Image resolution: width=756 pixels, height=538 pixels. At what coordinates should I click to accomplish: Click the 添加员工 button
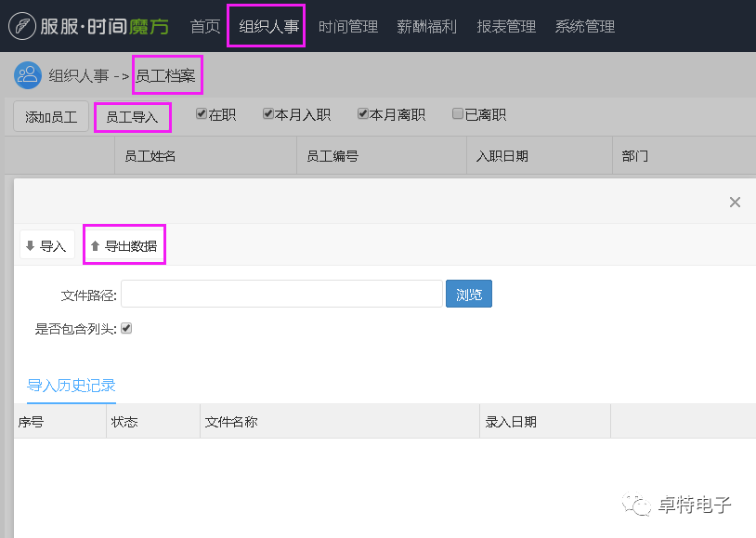51,117
